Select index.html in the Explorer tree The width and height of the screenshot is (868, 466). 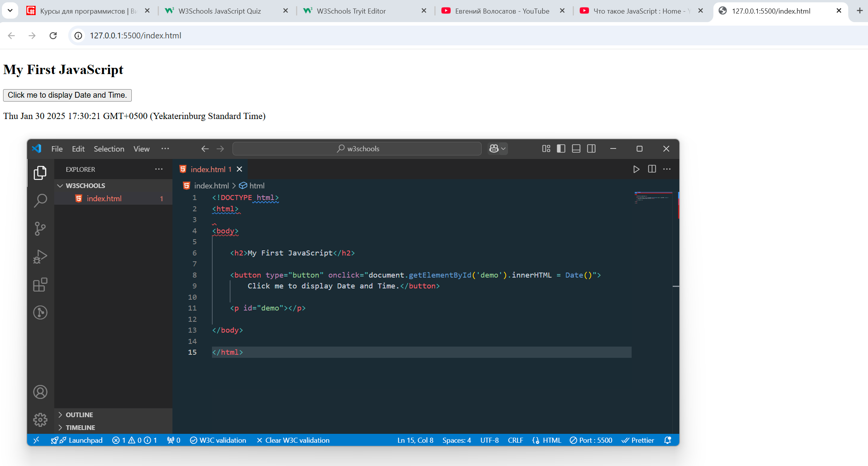113,198
